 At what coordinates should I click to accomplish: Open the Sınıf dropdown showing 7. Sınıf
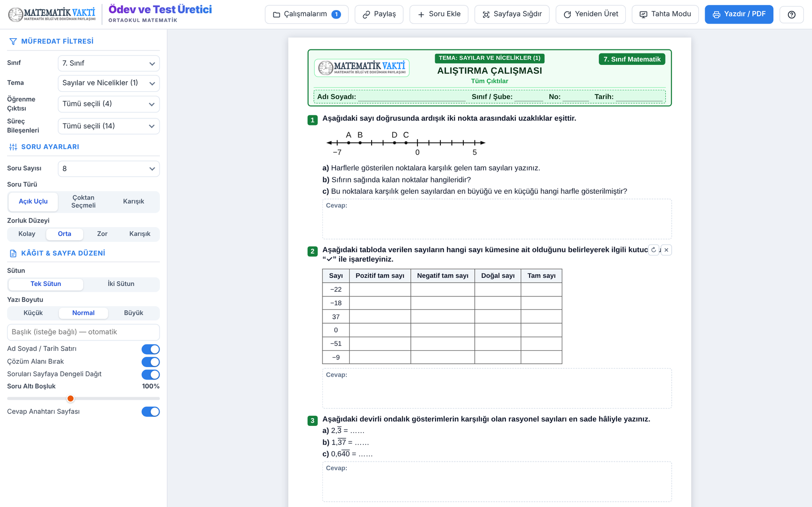[108, 63]
